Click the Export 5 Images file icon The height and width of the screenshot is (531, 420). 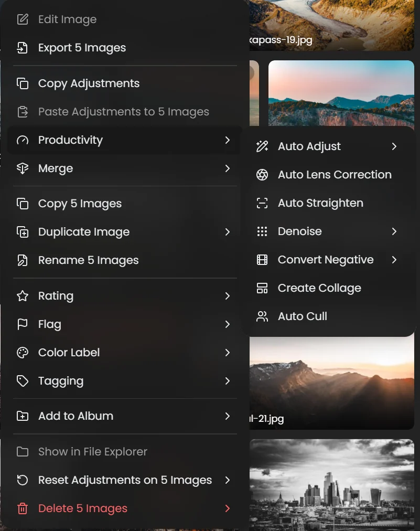(23, 48)
